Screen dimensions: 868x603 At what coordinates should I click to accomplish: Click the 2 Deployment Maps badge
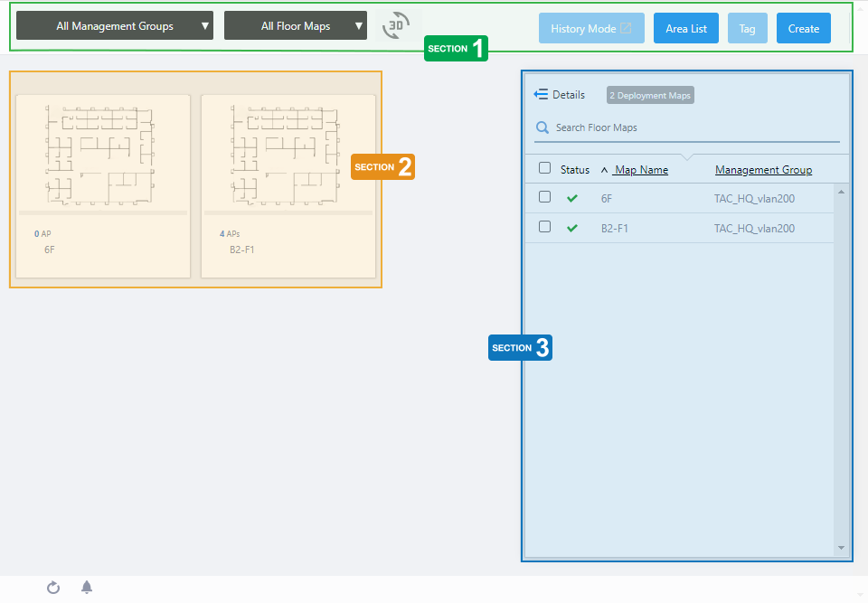pos(650,96)
